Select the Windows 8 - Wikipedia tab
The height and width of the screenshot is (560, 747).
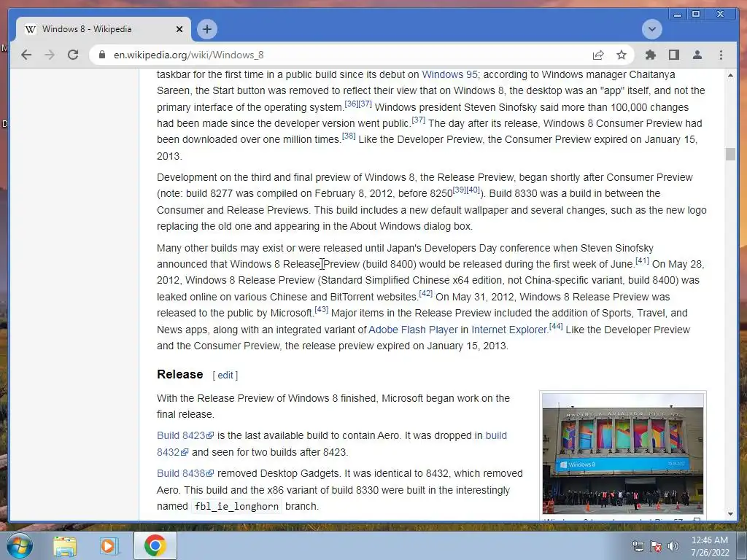(104, 29)
